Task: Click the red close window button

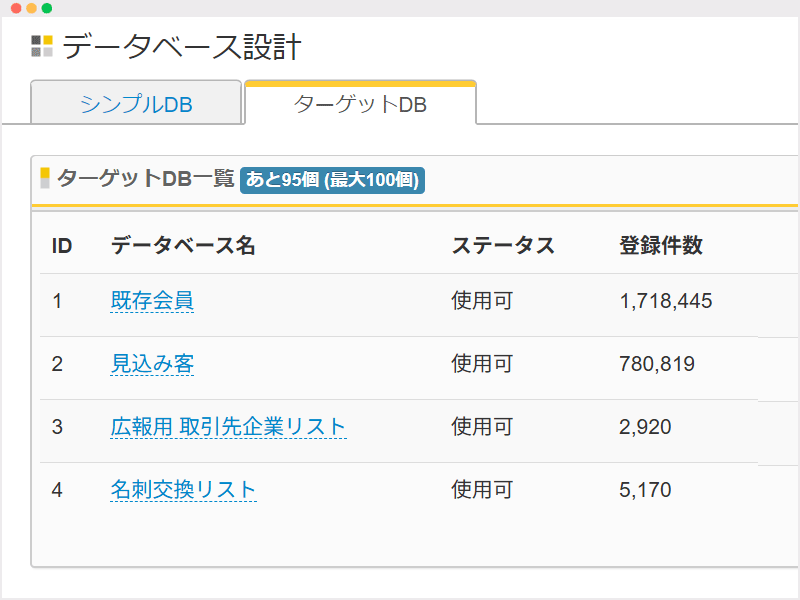Action: [x=16, y=8]
